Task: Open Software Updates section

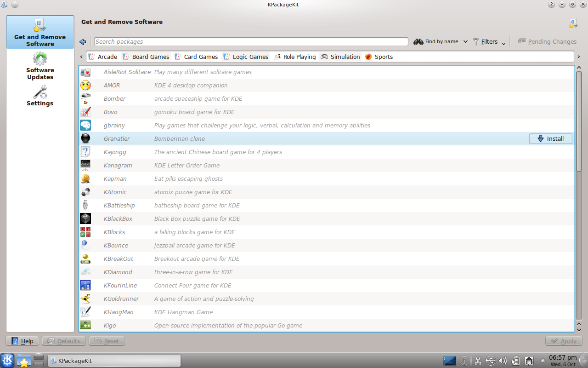Action: tap(40, 66)
